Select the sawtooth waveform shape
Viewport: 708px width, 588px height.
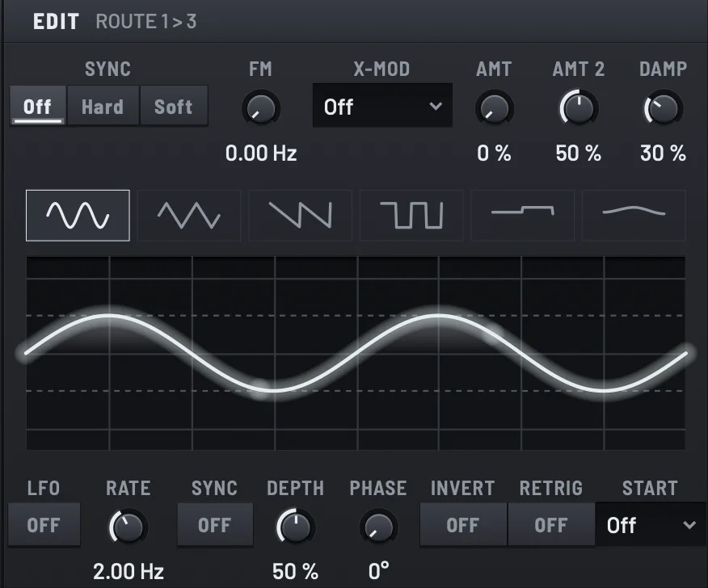coord(301,216)
